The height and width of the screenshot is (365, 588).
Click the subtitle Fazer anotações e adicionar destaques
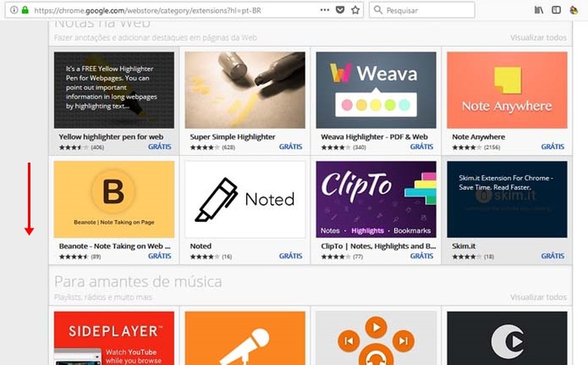(x=155, y=38)
